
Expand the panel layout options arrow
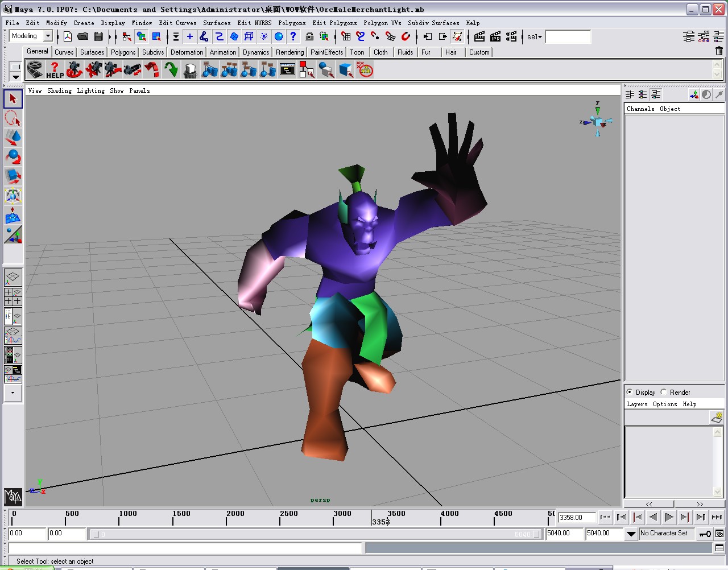pyautogui.click(x=13, y=393)
